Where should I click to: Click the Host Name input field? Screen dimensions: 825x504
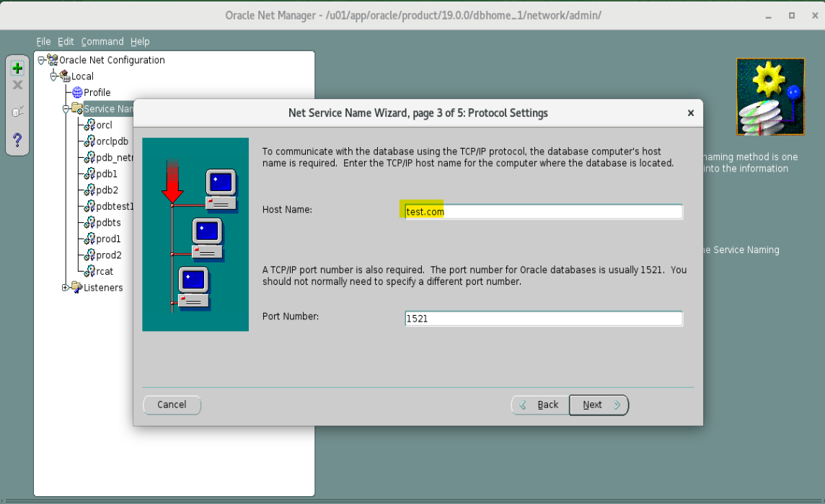click(544, 211)
